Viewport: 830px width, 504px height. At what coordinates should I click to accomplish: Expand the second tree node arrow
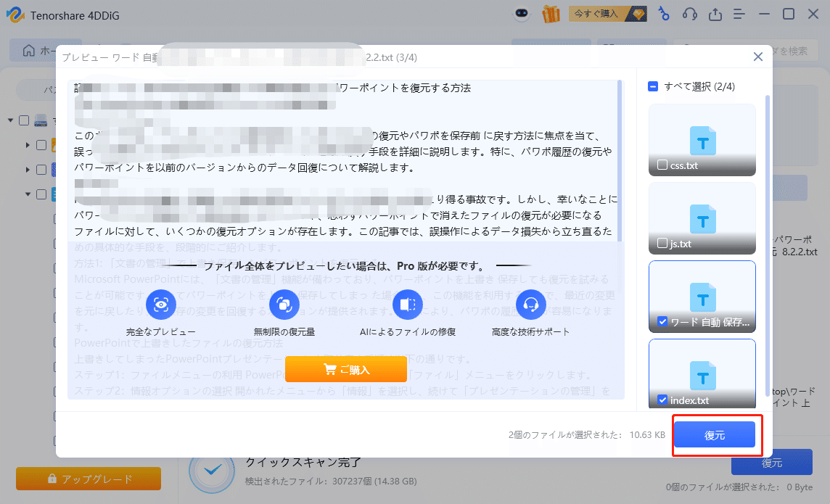tap(28, 145)
